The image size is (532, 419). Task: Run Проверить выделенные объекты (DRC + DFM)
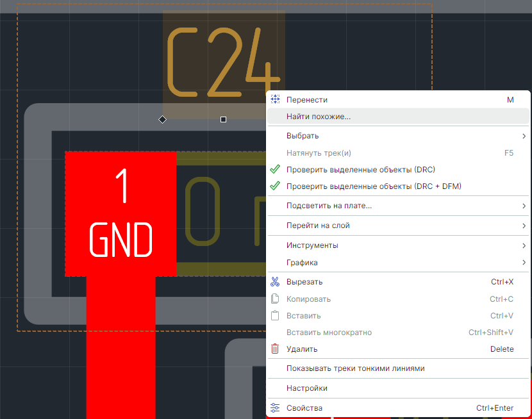(x=398, y=186)
